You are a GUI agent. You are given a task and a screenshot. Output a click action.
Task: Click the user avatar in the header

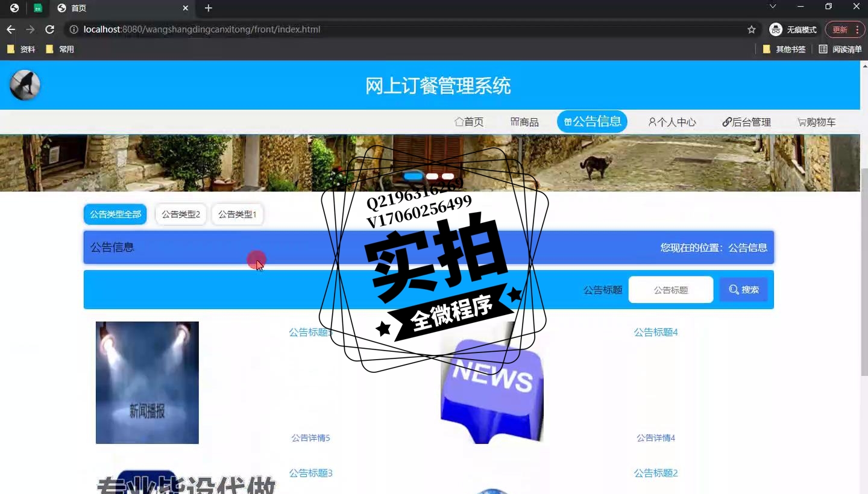25,85
